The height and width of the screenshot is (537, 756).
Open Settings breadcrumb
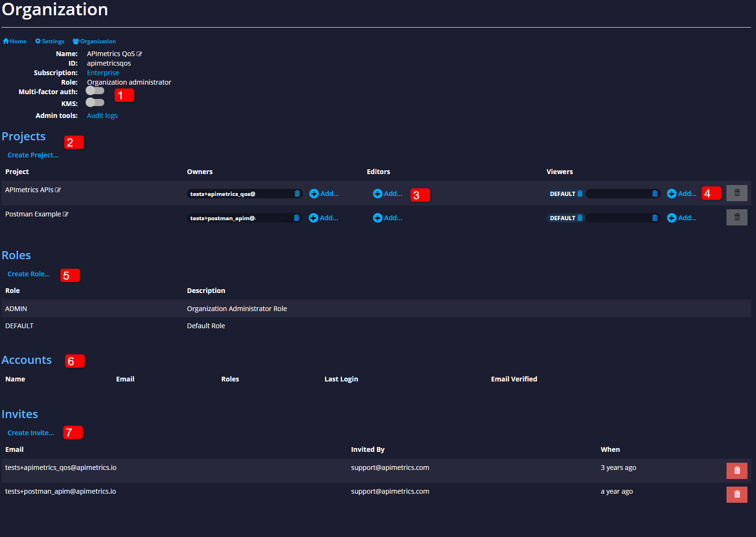(x=49, y=41)
